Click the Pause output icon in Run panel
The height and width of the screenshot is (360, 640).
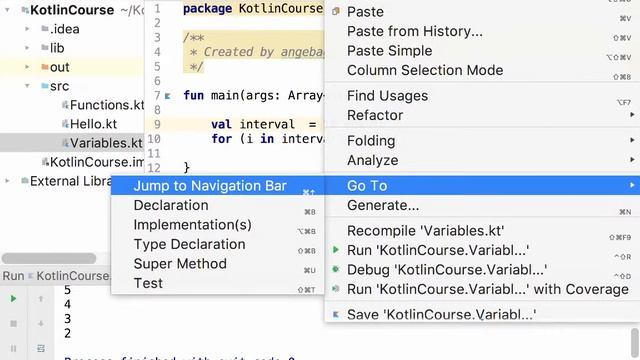(x=13, y=348)
